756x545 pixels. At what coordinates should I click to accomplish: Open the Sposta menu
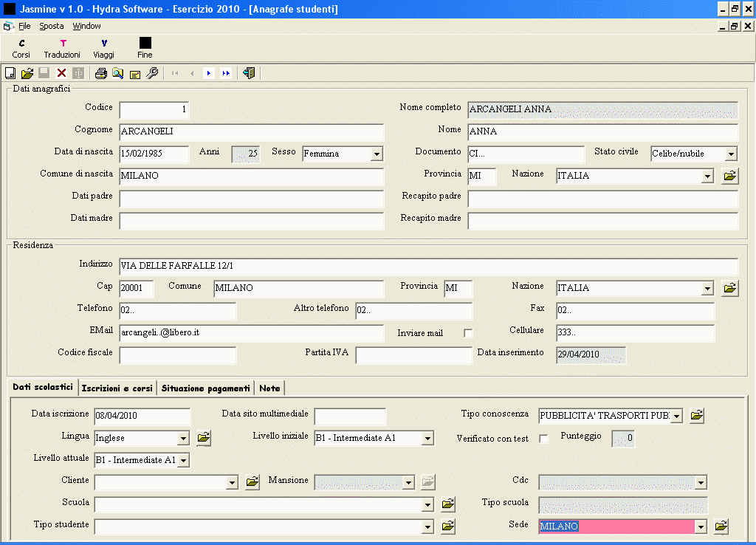pos(52,26)
